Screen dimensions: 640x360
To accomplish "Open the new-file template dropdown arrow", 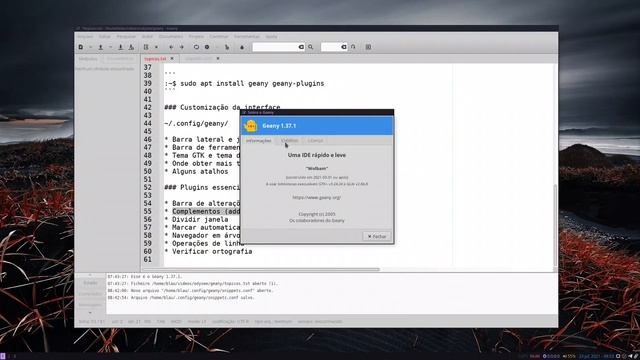I will [90, 47].
